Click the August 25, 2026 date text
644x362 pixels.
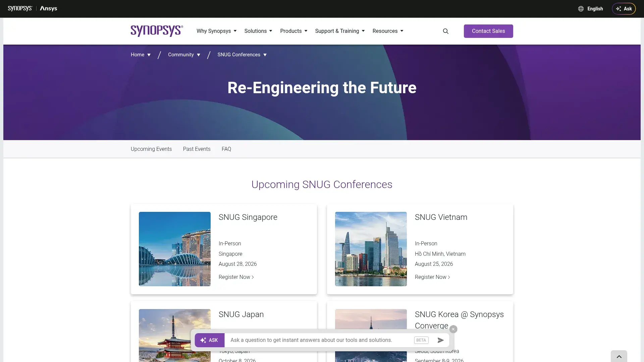click(x=434, y=264)
